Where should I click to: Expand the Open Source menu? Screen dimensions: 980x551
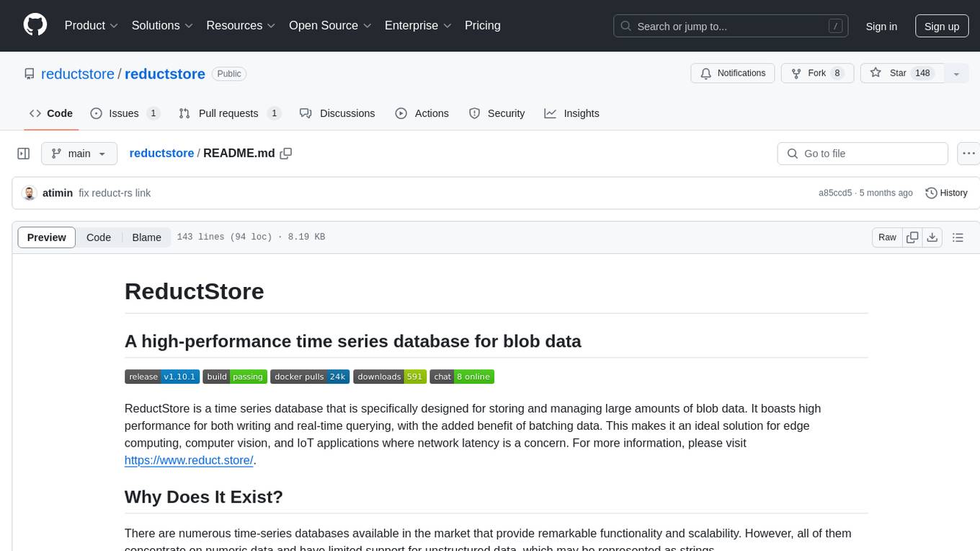click(x=330, y=25)
